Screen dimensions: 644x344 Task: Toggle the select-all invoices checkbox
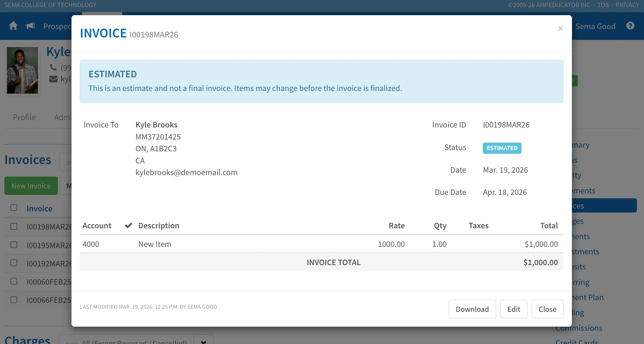[14, 208]
